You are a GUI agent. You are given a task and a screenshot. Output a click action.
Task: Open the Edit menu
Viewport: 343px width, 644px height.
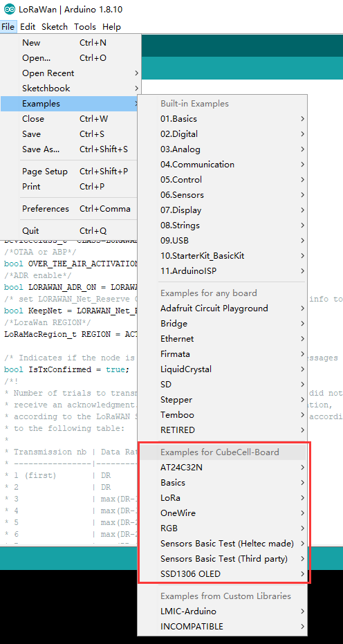coord(28,27)
